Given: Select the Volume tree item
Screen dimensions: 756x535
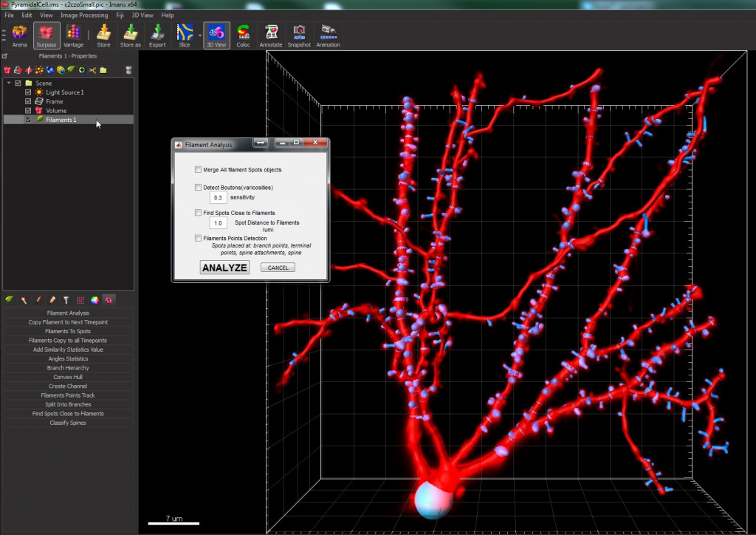Looking at the screenshot, I should coord(56,111).
